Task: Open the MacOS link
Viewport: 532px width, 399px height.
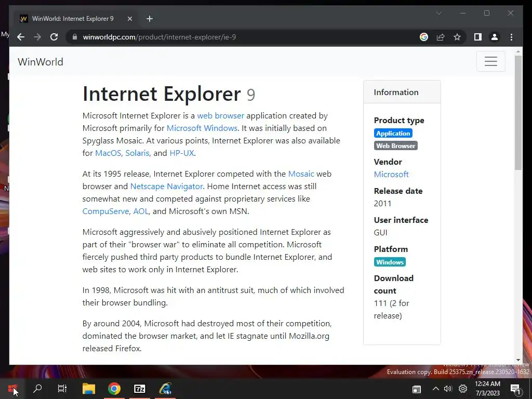Action: [x=108, y=153]
